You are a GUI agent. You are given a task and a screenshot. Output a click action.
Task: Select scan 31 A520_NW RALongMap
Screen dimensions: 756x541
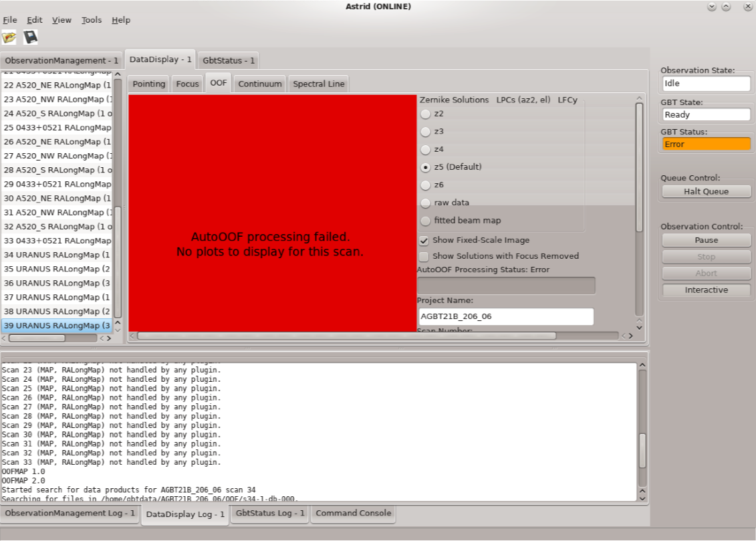[x=57, y=212]
